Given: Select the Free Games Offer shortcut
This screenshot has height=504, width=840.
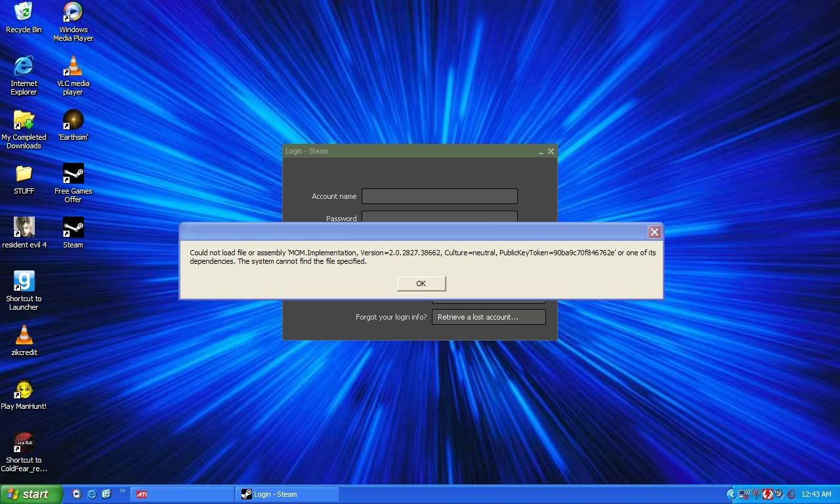Looking at the screenshot, I should [x=73, y=173].
